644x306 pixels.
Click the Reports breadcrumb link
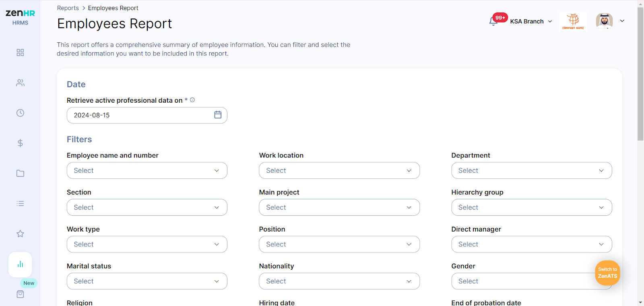pos(68,8)
